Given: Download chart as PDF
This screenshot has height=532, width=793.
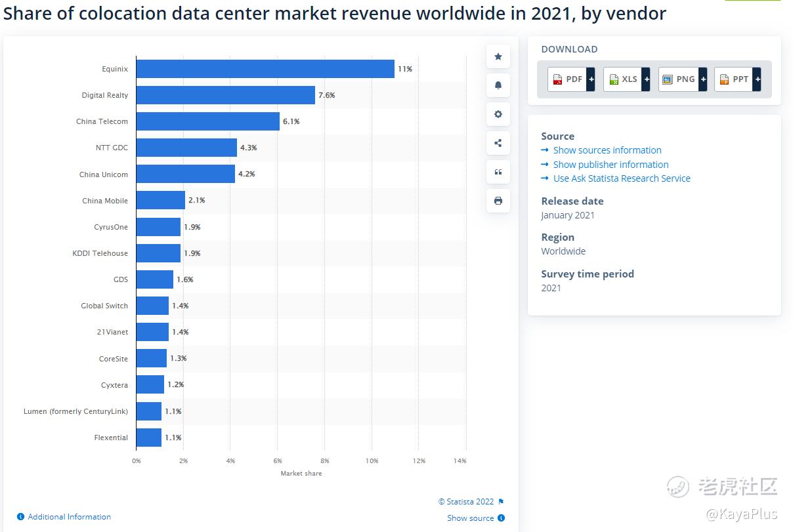Looking at the screenshot, I should (567, 79).
